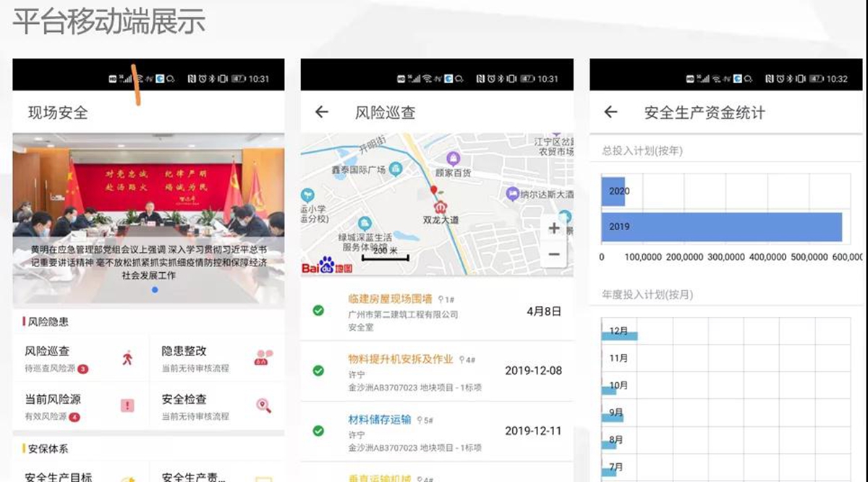Go back from 风险巡查 screen
Image resolution: width=868 pixels, height=482 pixels.
tap(322, 112)
